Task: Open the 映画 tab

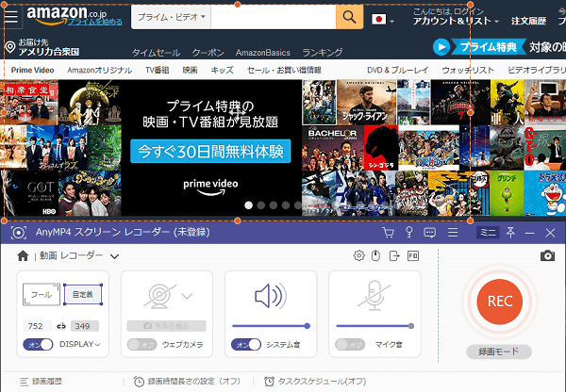Action: pos(190,70)
